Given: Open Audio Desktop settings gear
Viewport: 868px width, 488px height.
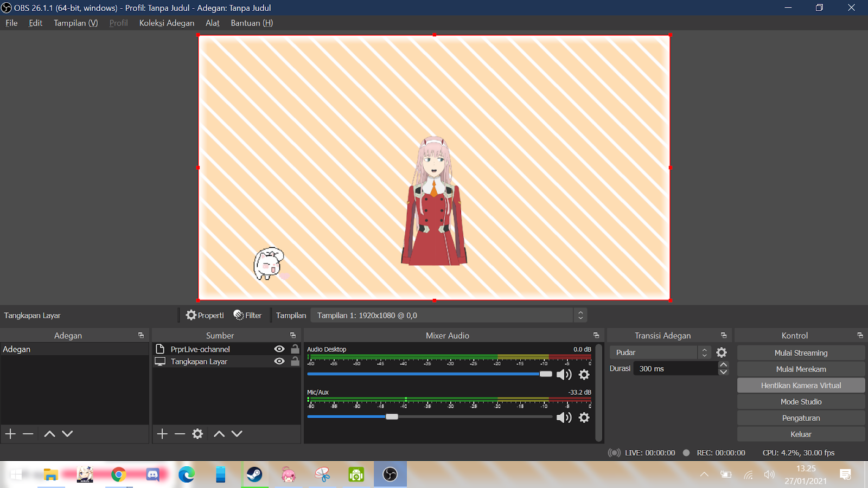Looking at the screenshot, I should point(584,375).
